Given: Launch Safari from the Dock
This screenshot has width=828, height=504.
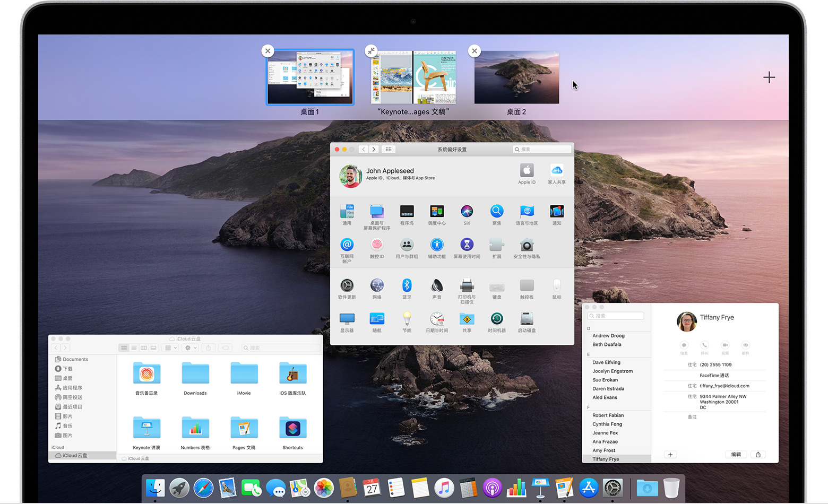Looking at the screenshot, I should [203, 488].
